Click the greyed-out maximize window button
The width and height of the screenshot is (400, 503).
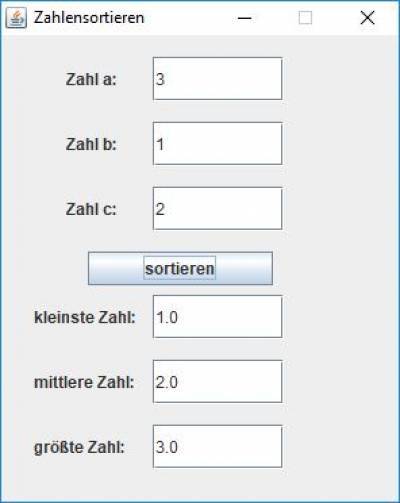coord(305,18)
